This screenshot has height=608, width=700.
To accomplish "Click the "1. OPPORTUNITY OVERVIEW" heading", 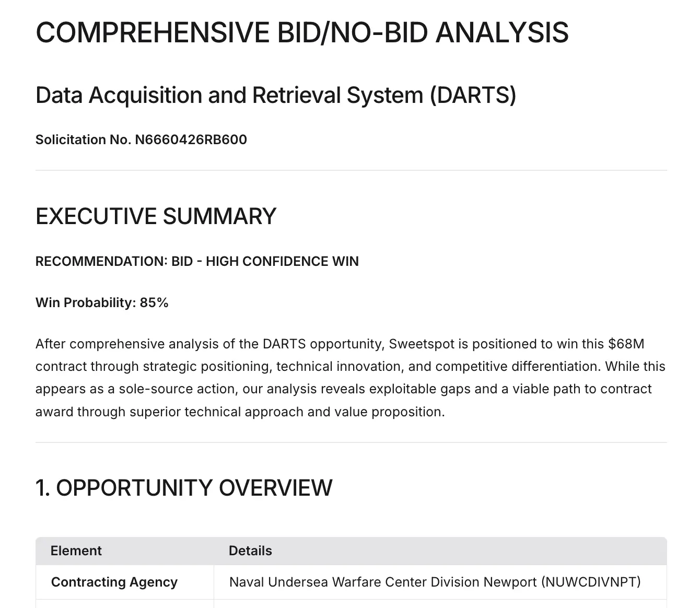I will (184, 488).
